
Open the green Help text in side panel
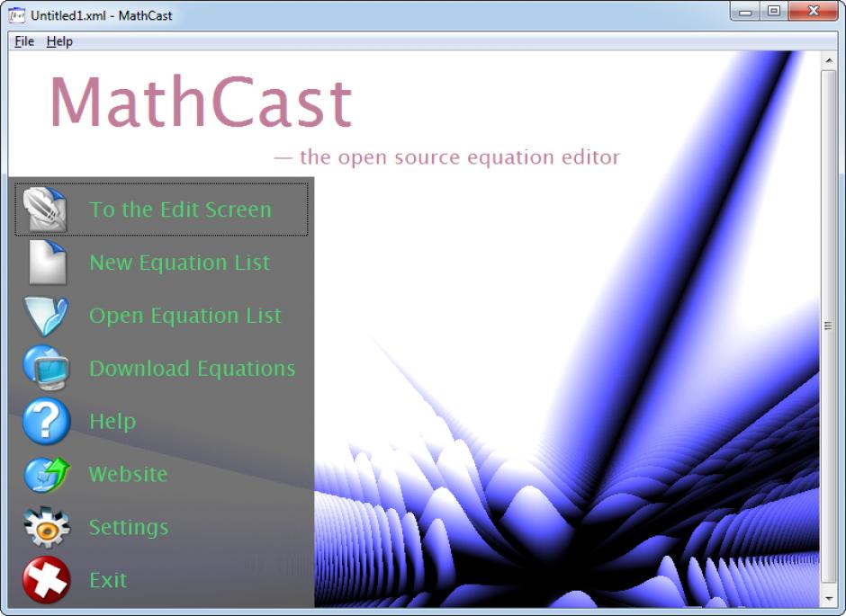(x=112, y=421)
